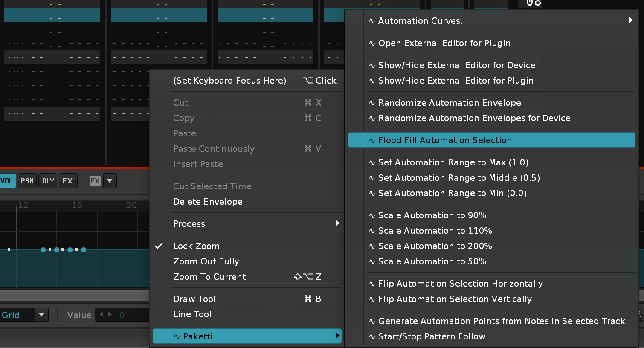The width and height of the screenshot is (644, 348).
Task: Toggle the PAN column button
Action: click(27, 181)
